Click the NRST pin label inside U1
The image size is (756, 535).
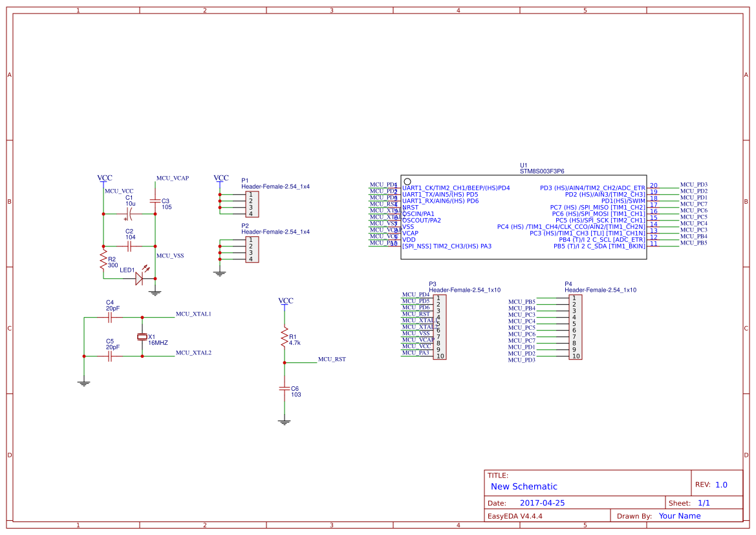point(410,208)
